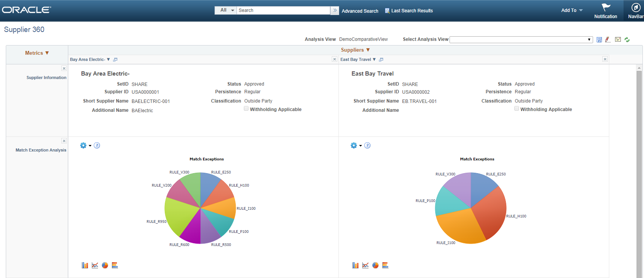Toggle Withholding Applicable for East Bay Travel
The width and height of the screenshot is (644, 278).
(517, 109)
